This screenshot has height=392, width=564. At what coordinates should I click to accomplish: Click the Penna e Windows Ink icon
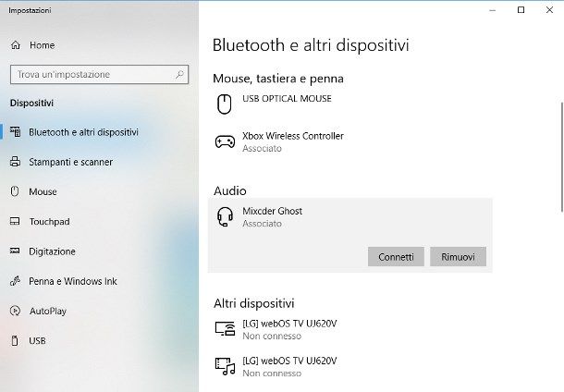(15, 281)
